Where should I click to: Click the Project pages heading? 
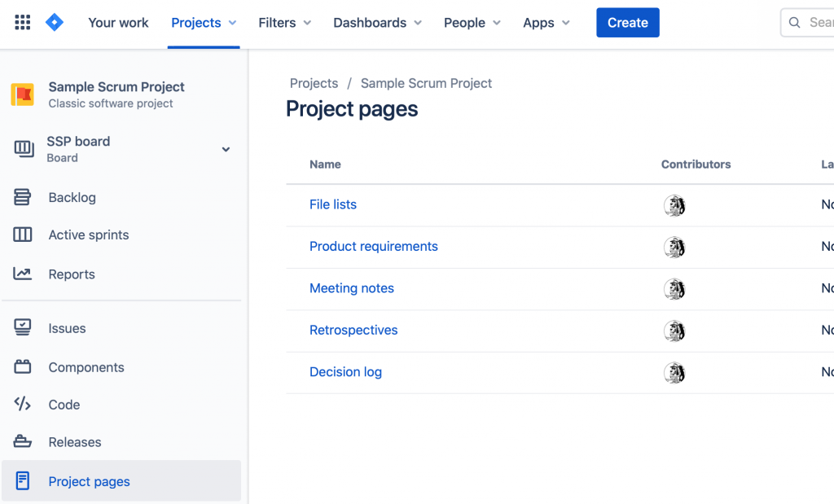pos(352,109)
